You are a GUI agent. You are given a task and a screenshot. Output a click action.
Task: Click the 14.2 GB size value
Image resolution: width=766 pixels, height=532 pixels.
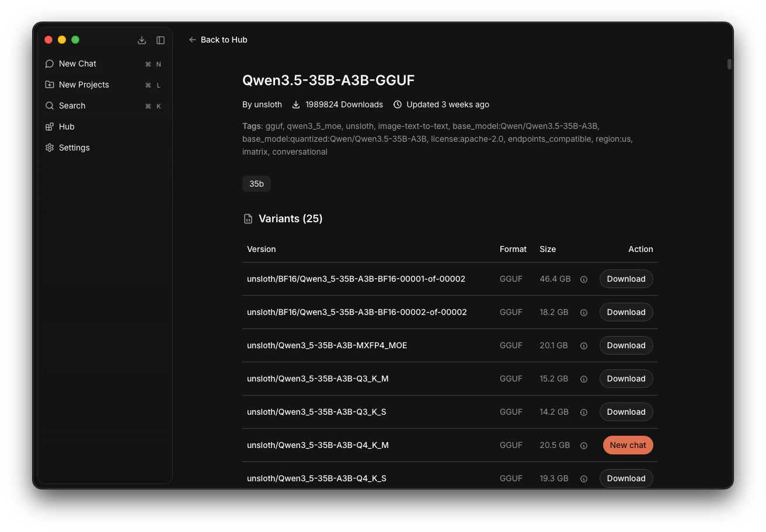pos(554,412)
